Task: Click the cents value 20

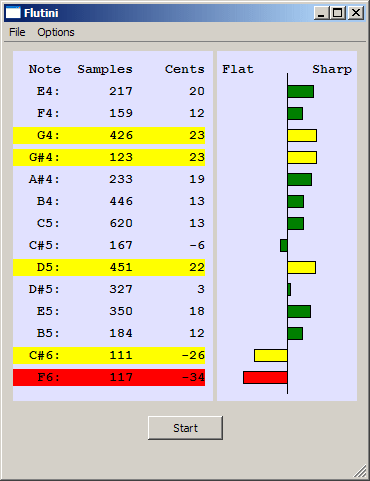Action: pyautogui.click(x=197, y=91)
